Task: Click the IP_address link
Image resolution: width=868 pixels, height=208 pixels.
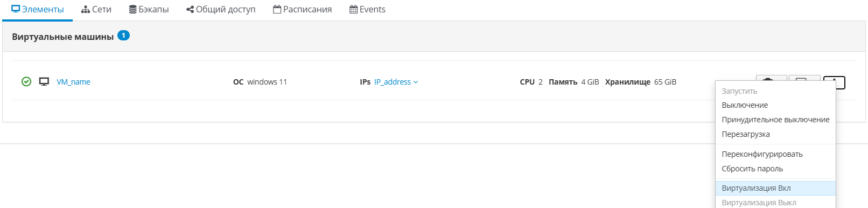Action: point(393,82)
